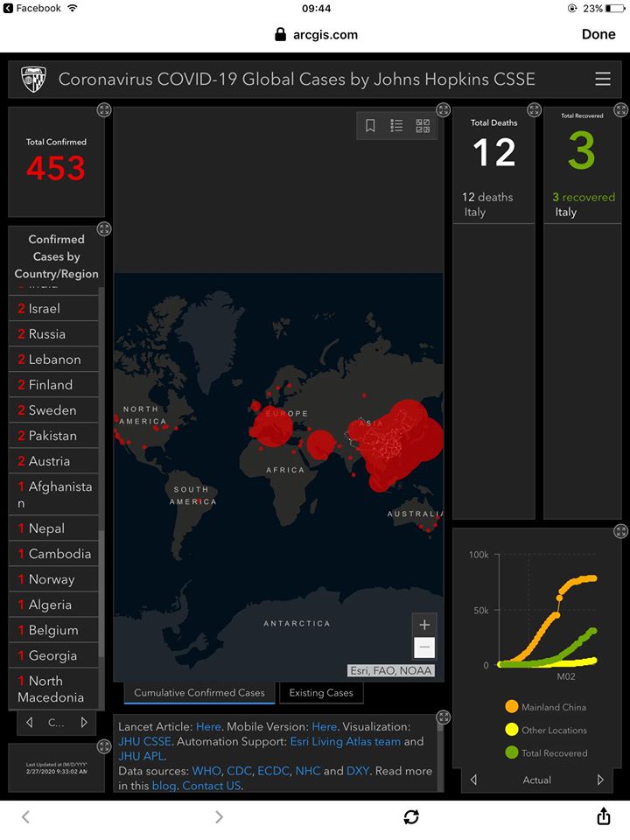The height and width of the screenshot is (840, 630).
Task: Expand the Total Deaths panel
Action: click(x=534, y=110)
